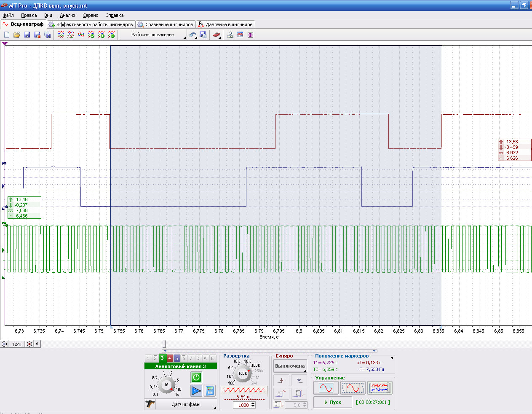The width and height of the screenshot is (532, 414).
Task: Click the horizontal timeline scrollbar thumb
Action: (x=164, y=344)
